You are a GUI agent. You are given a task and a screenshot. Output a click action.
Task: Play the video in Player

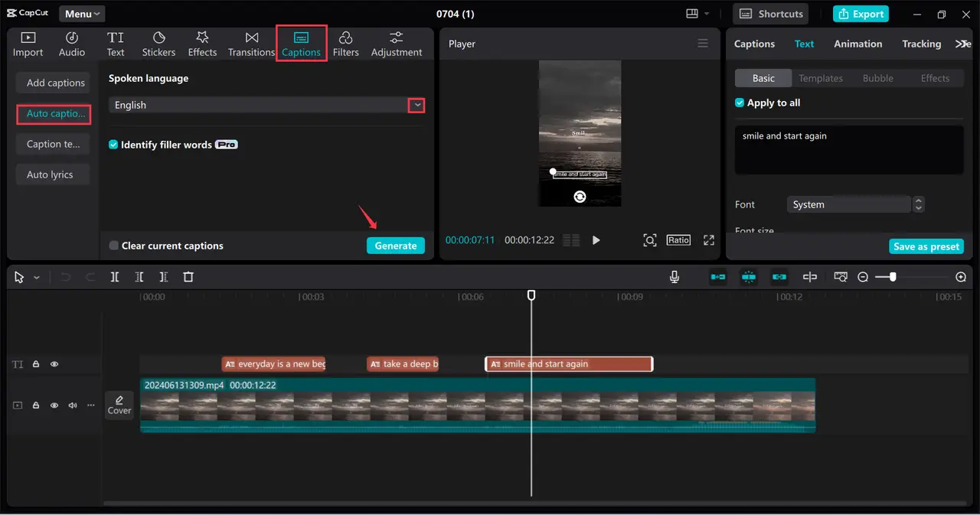[x=596, y=240]
